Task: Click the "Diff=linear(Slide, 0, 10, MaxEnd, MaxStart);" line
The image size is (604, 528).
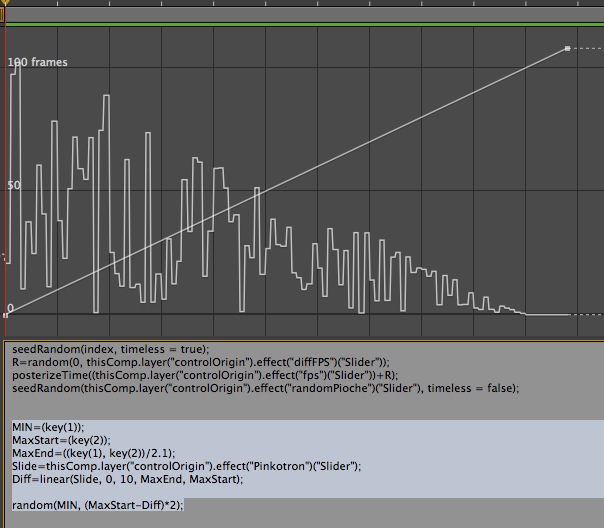Action: click(128, 479)
